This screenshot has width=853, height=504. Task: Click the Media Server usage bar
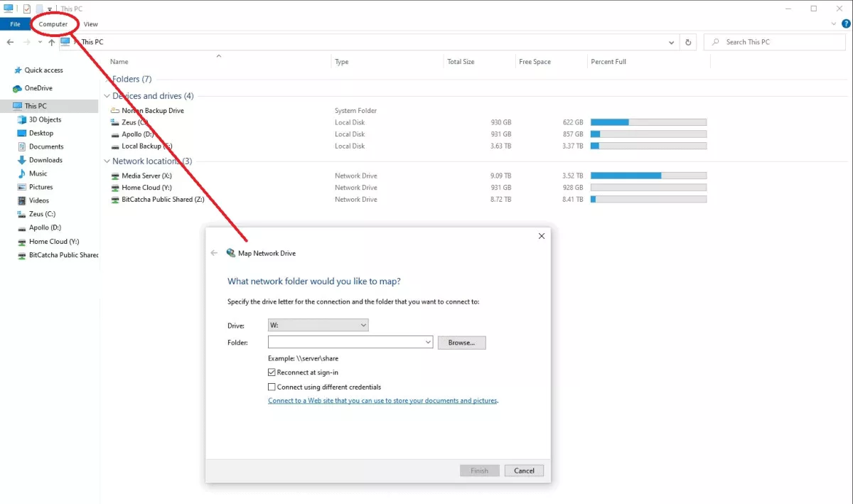pyautogui.click(x=648, y=176)
